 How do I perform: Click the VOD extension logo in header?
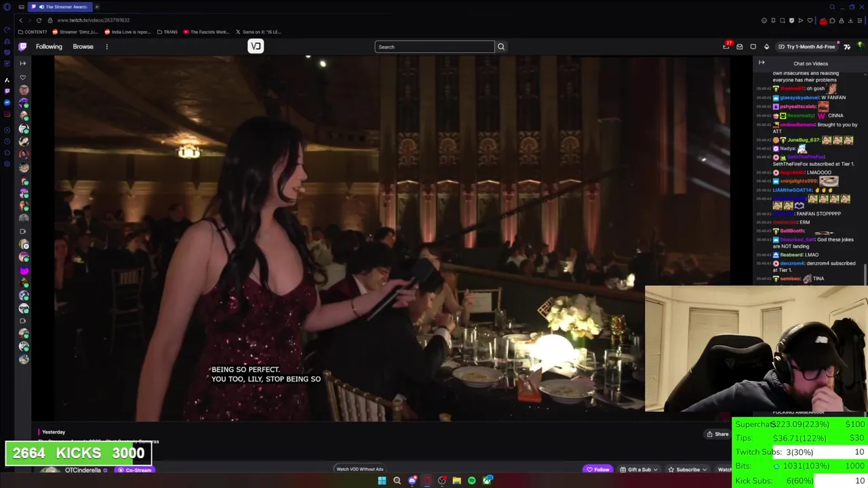tap(256, 46)
